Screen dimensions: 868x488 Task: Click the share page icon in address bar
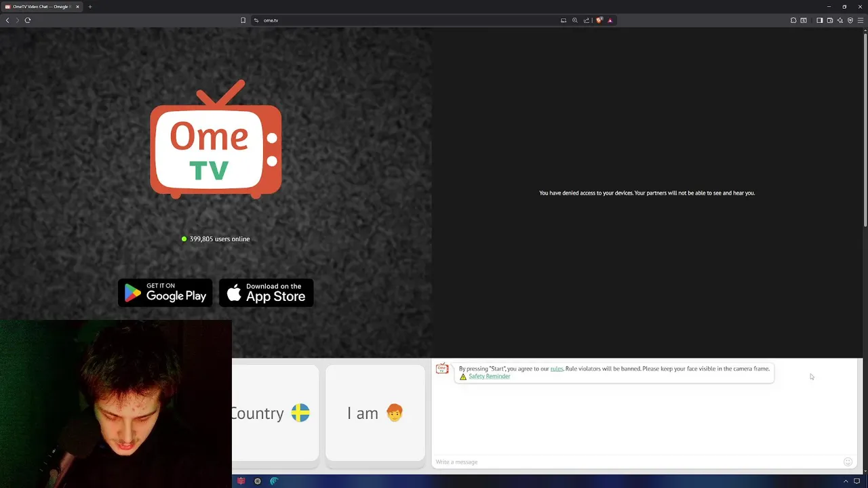point(587,20)
